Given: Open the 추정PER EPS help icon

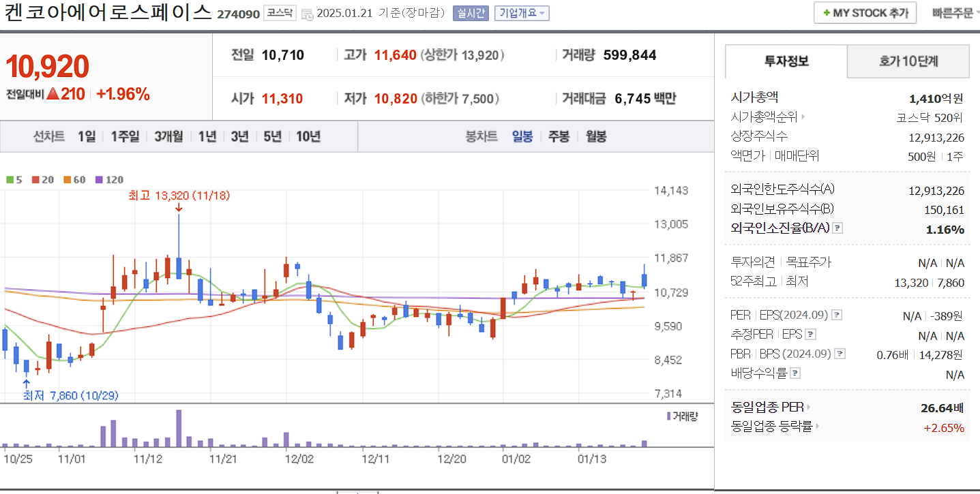Looking at the screenshot, I should 809,334.
